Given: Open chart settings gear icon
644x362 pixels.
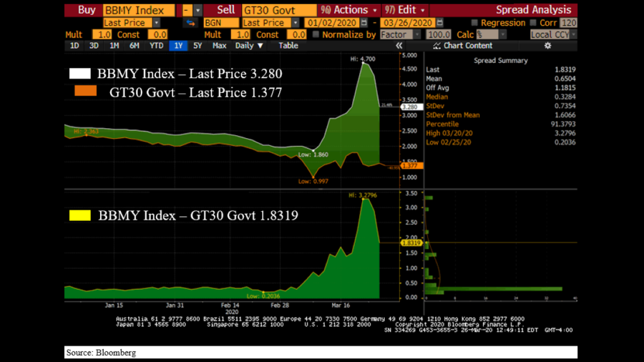Looking at the screenshot, I should [547, 46].
